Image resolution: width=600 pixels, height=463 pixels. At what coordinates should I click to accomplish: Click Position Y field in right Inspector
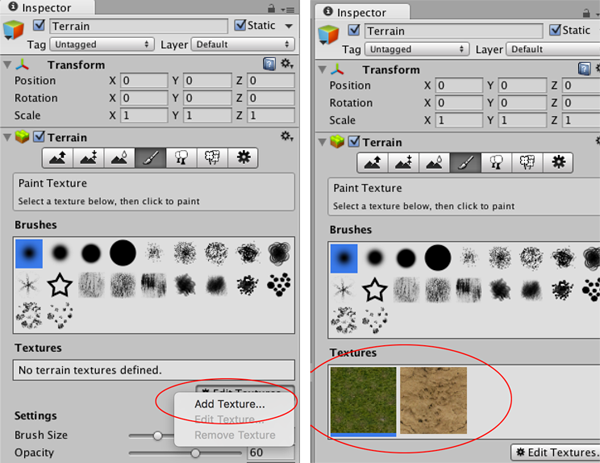click(522, 85)
